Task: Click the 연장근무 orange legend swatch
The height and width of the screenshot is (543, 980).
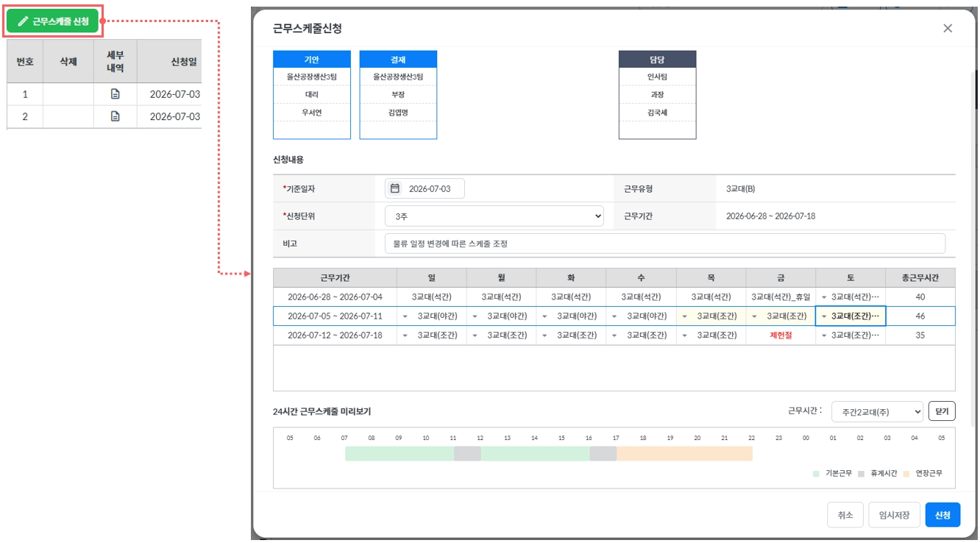Action: pos(906,474)
